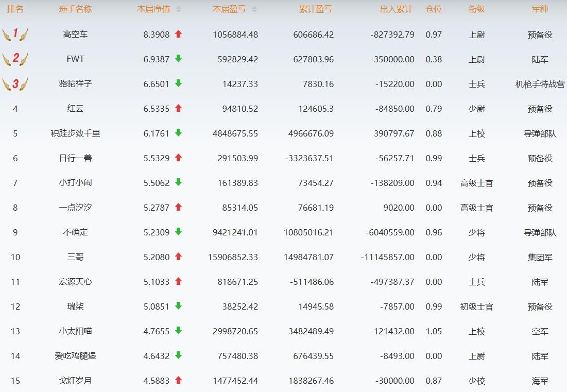This screenshot has height=392, width=567.
Task: Click the rank 2 winged badge icon
Action: [x=15, y=59]
